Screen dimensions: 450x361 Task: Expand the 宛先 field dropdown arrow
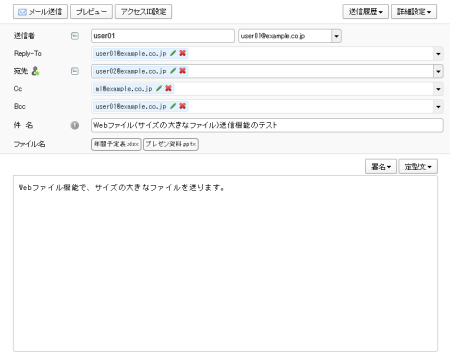pyautogui.click(x=438, y=71)
